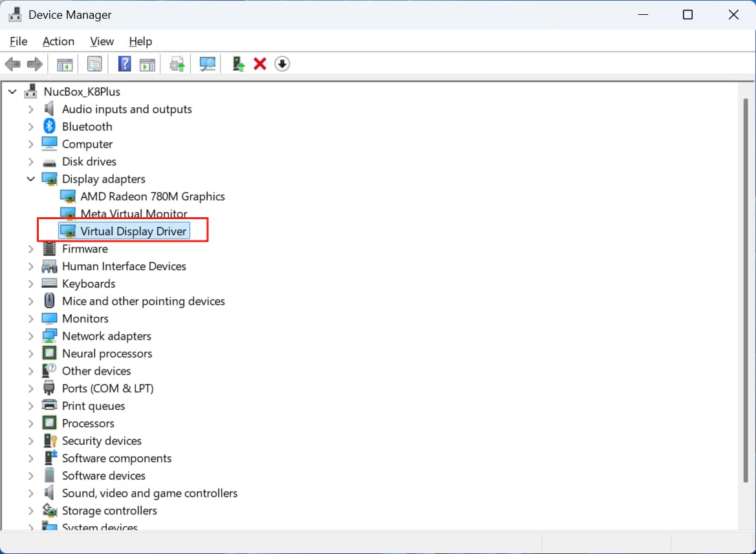Click the Back arrow in toolbar

pyautogui.click(x=12, y=64)
